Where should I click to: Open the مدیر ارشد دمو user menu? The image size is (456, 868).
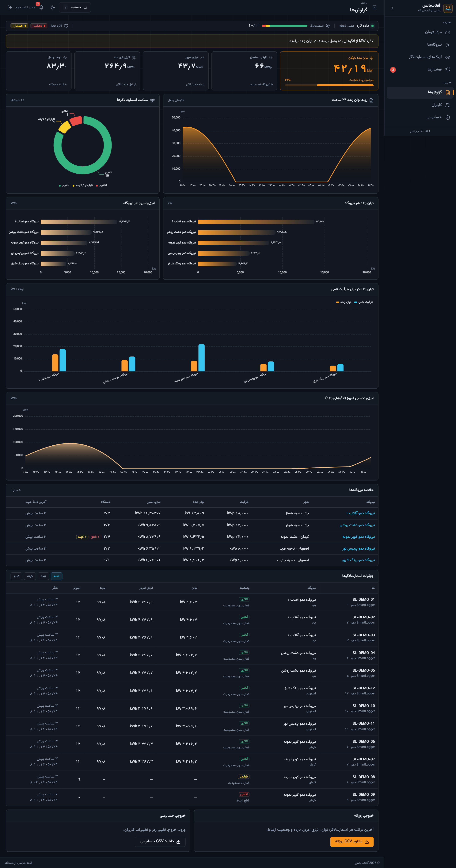pyautogui.click(x=26, y=7)
